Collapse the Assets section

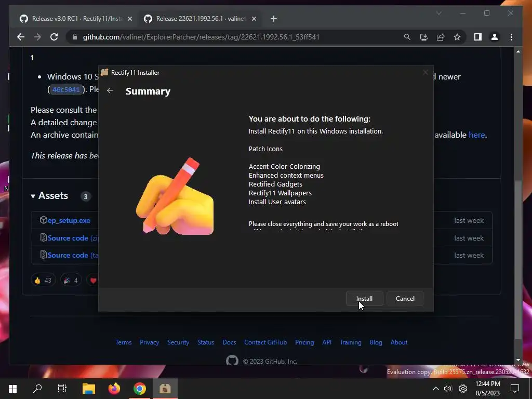(49, 196)
